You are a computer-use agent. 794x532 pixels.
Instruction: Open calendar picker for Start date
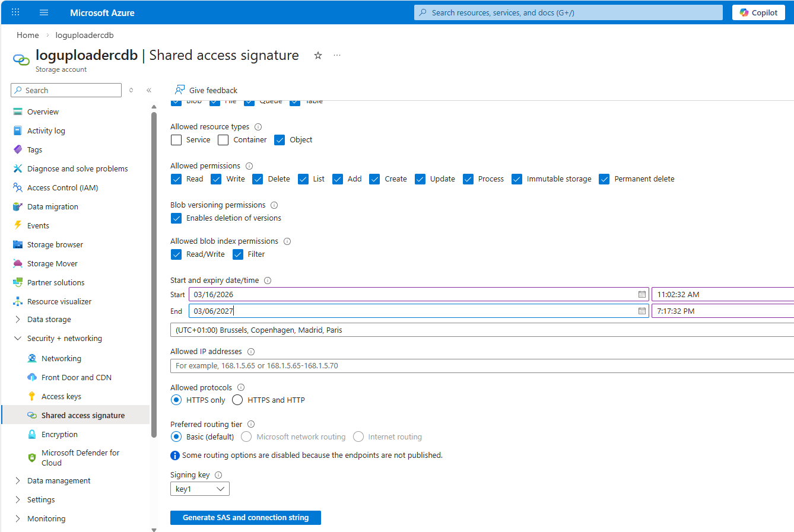[x=641, y=294]
